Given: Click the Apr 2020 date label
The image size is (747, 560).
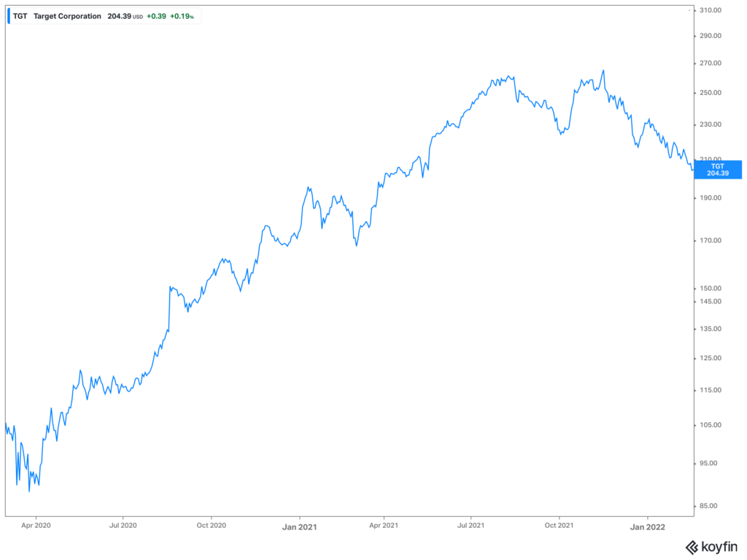Looking at the screenshot, I should (36, 524).
